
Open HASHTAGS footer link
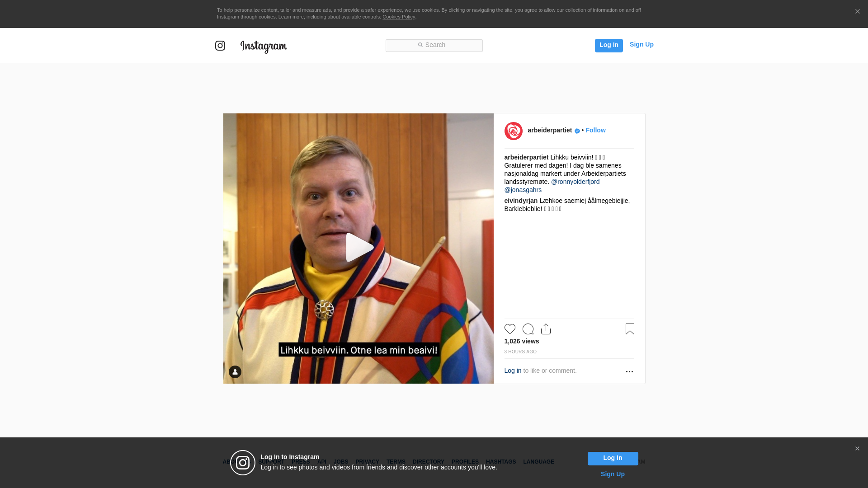coord(500,462)
